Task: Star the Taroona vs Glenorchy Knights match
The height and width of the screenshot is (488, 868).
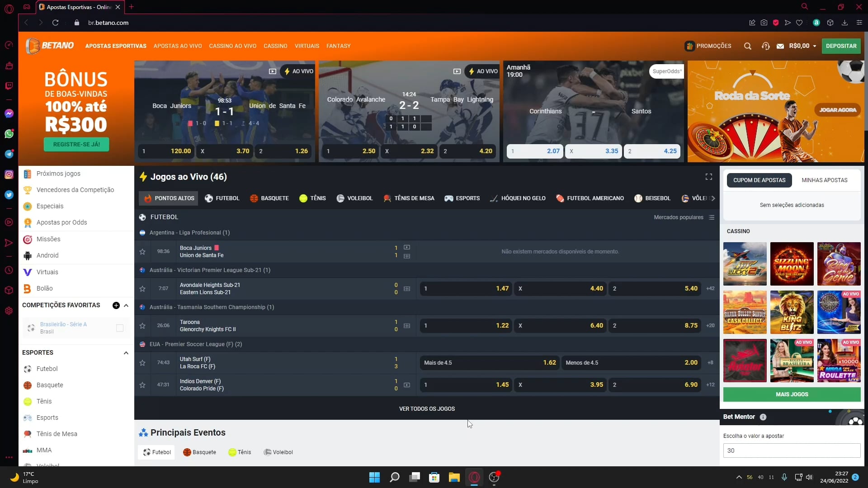Action: (142, 326)
